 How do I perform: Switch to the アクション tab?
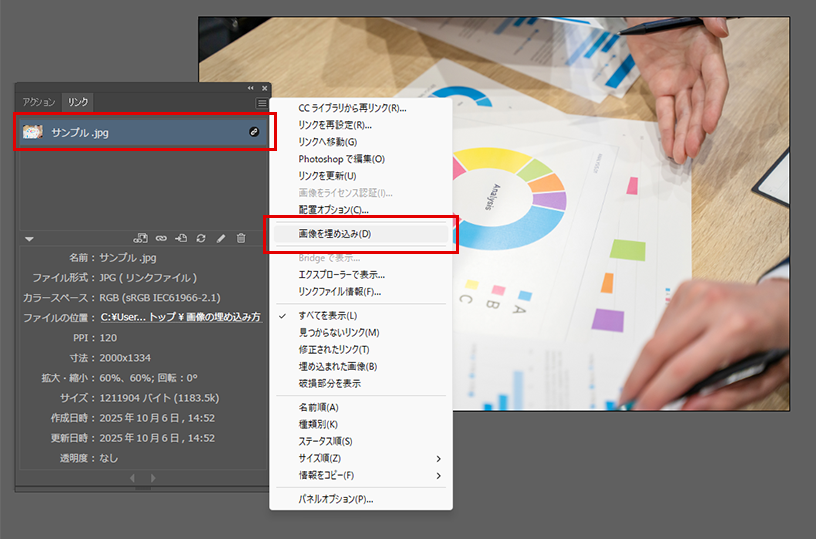[40, 102]
